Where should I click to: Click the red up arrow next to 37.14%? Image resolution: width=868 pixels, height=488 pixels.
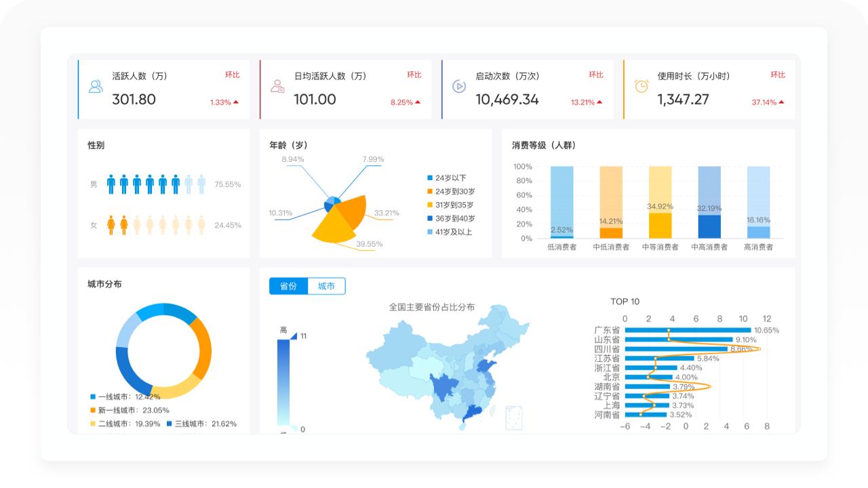[781, 102]
